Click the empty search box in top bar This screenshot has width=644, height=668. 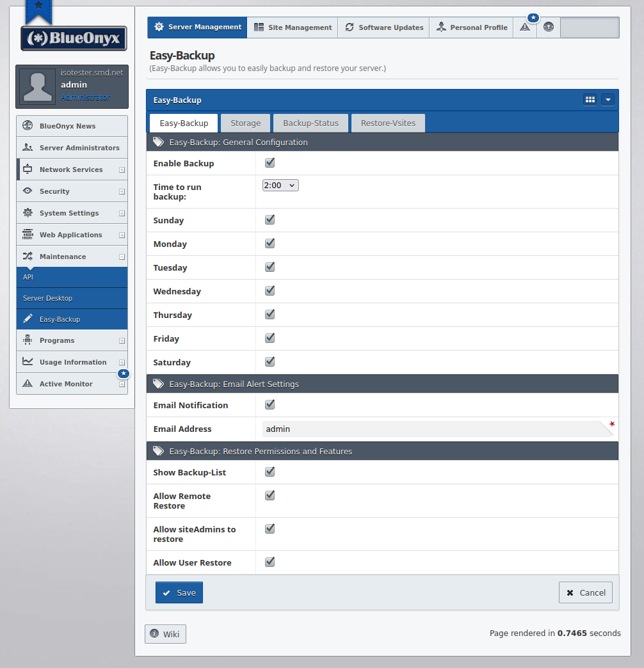[x=590, y=28]
